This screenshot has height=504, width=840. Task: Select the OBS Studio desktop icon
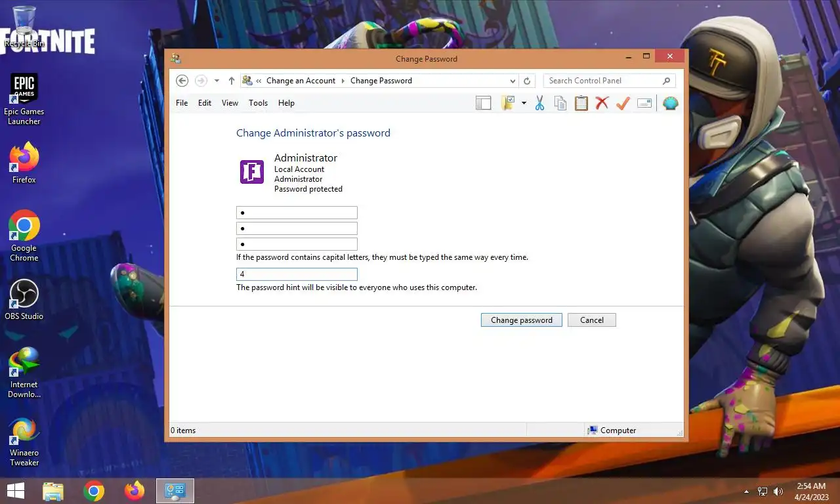tap(24, 300)
